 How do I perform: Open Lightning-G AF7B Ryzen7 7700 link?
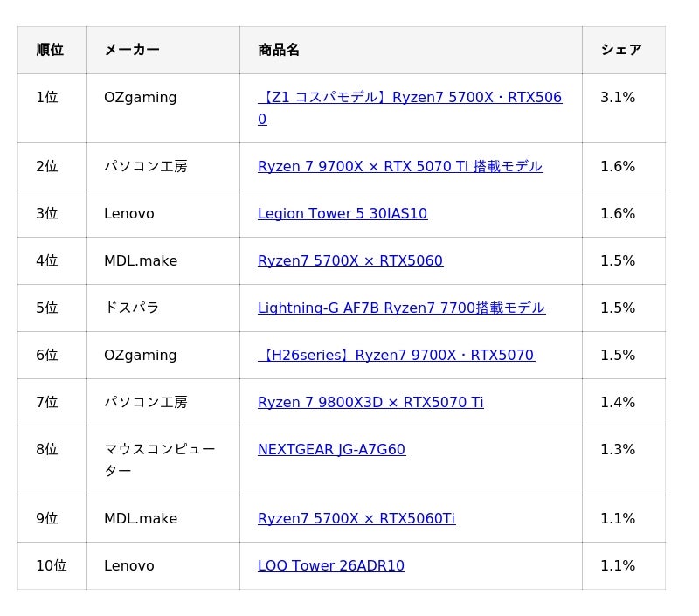point(401,308)
